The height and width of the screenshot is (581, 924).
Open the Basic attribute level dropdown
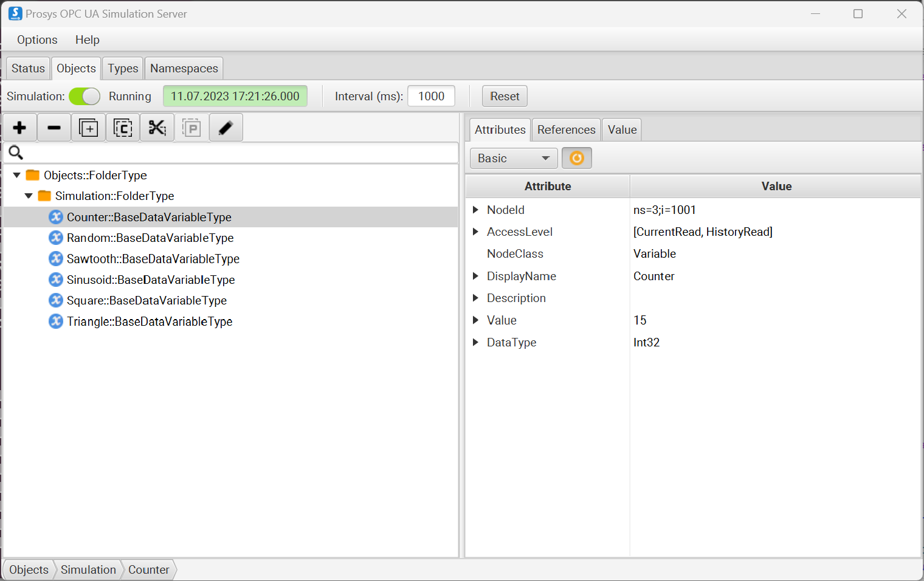[x=514, y=158]
